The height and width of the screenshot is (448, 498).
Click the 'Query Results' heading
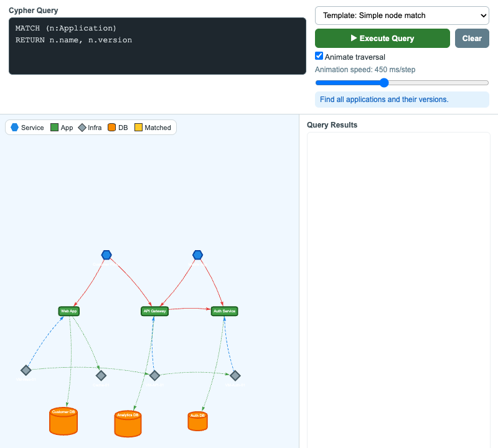click(x=332, y=125)
